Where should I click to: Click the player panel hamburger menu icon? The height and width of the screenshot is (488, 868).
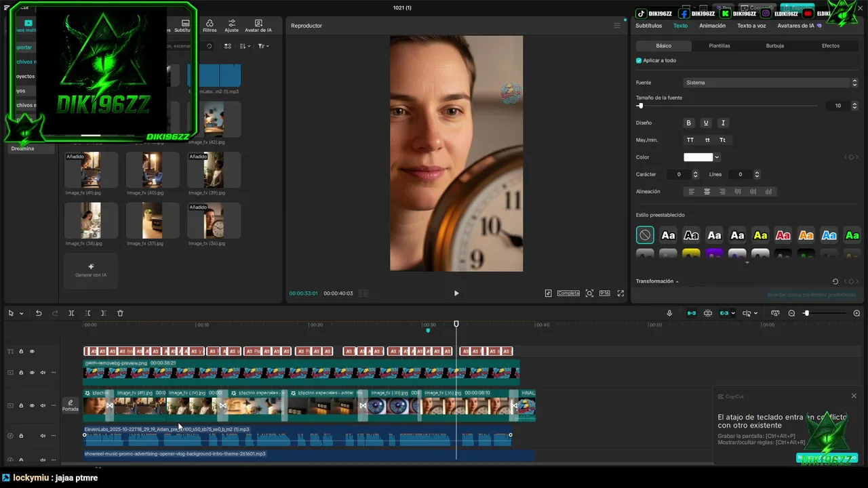point(617,26)
